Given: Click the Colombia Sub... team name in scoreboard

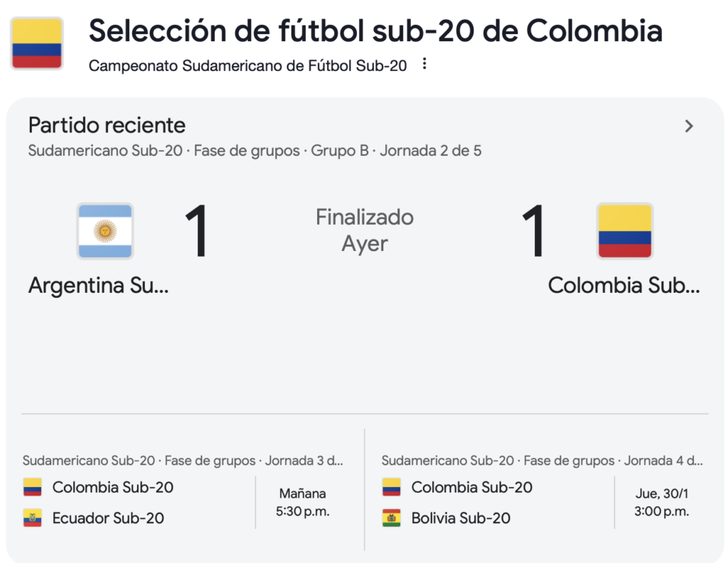Looking at the screenshot, I should pyautogui.click(x=624, y=286).
